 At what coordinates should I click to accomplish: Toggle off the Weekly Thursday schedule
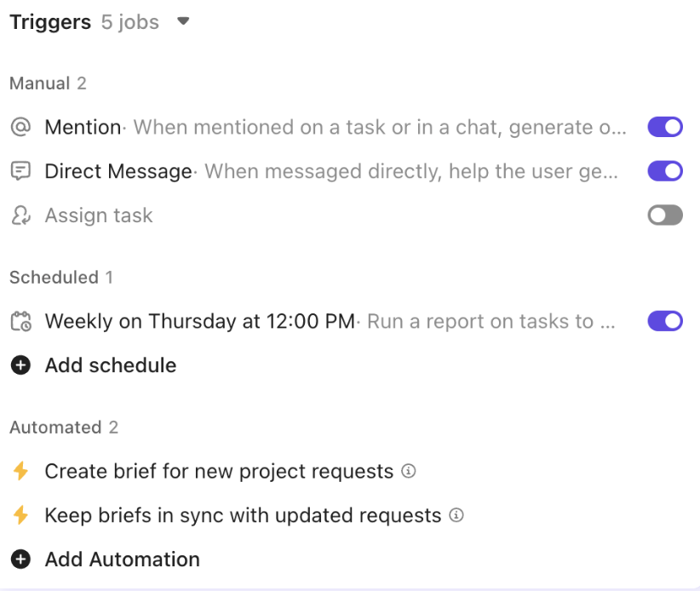coord(665,321)
